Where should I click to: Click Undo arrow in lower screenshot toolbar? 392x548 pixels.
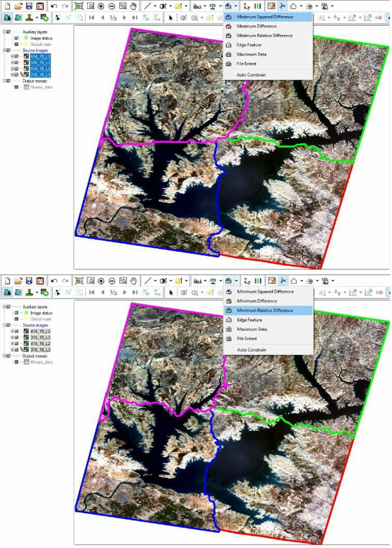(x=54, y=281)
